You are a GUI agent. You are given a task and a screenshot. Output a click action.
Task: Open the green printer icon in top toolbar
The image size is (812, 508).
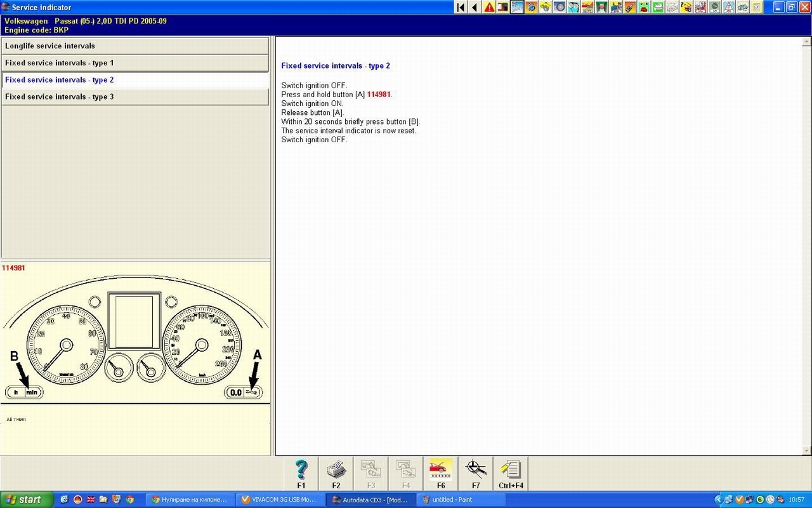coord(658,8)
